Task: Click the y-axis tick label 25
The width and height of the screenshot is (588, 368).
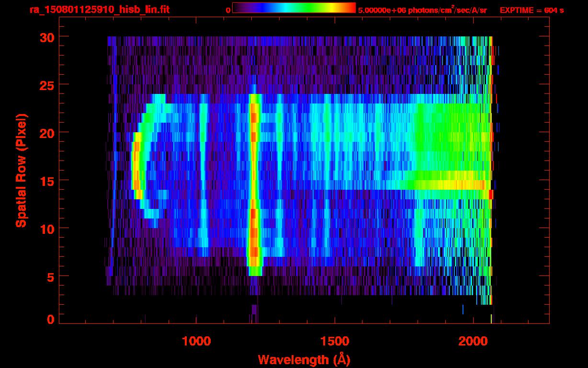Action: pyautogui.click(x=46, y=85)
